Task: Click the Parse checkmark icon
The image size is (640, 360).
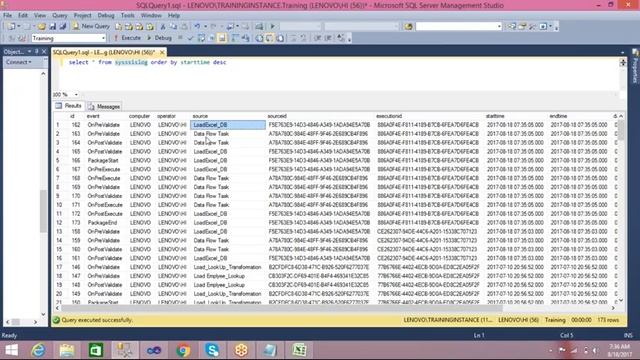Action: (x=190, y=38)
